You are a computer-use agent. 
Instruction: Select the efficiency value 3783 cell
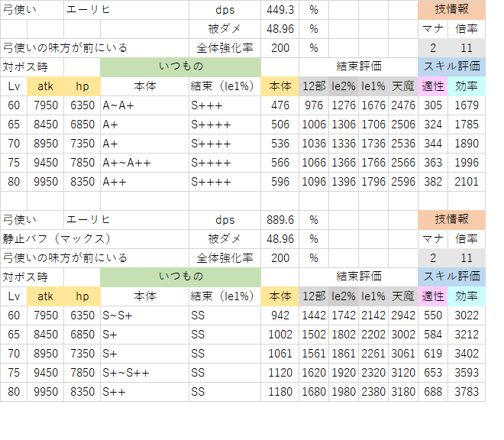point(466,392)
